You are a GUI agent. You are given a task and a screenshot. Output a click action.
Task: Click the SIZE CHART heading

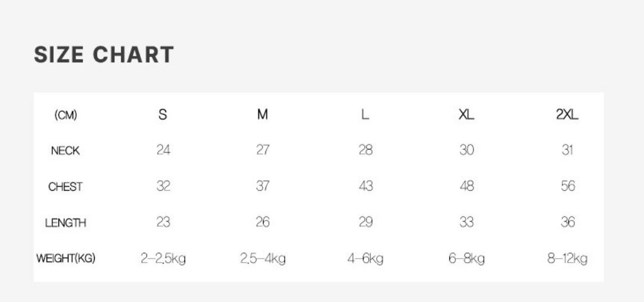click(x=104, y=55)
